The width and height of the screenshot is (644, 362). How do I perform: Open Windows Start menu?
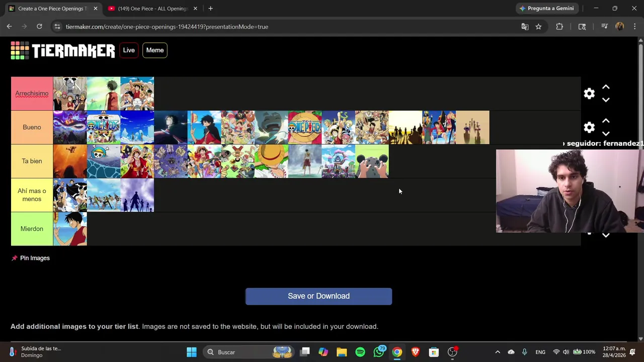pos(192,352)
